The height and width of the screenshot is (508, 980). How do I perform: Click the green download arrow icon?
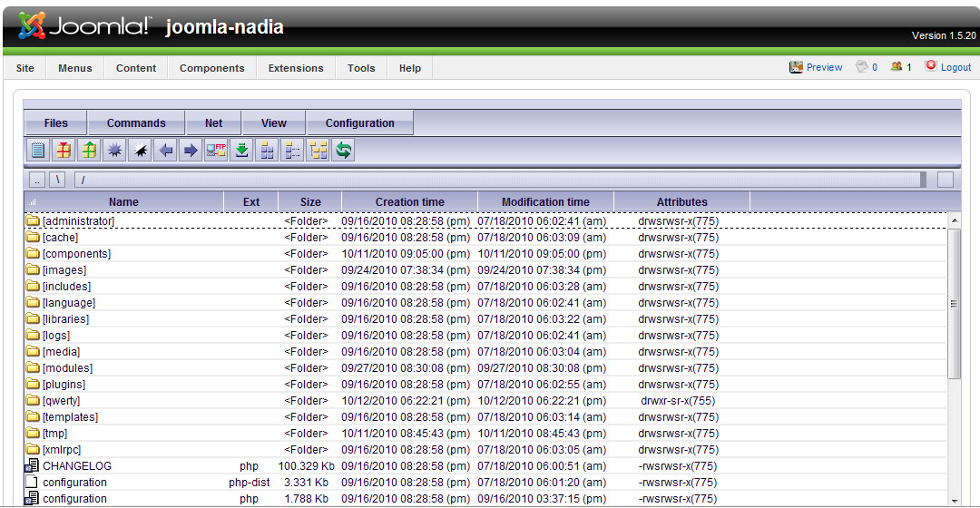pos(241,151)
